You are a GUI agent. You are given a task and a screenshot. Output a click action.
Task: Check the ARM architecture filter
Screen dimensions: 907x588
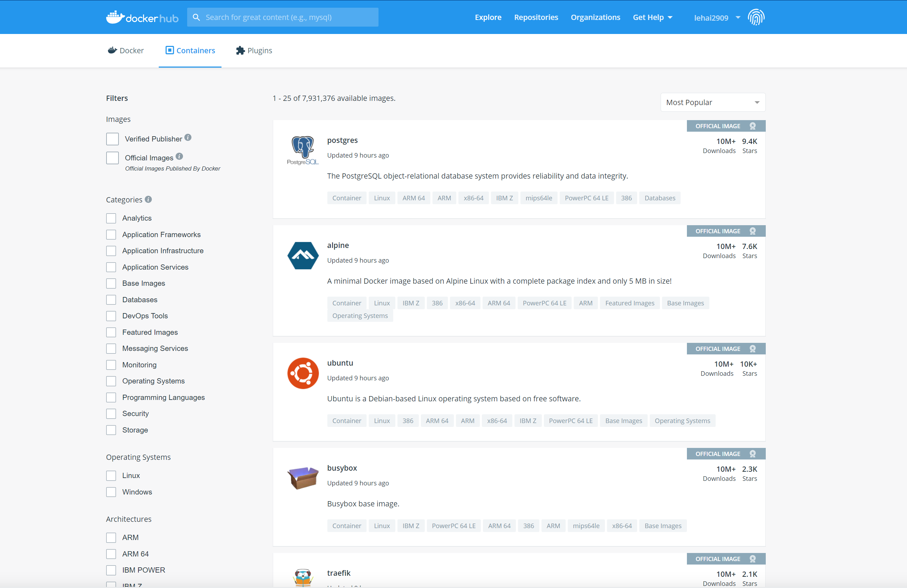[111, 538]
